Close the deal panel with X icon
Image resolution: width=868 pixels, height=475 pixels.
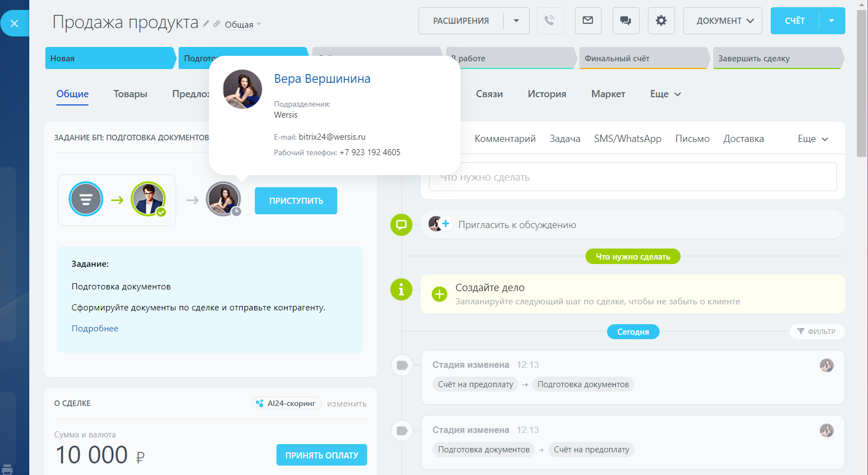coord(14,23)
